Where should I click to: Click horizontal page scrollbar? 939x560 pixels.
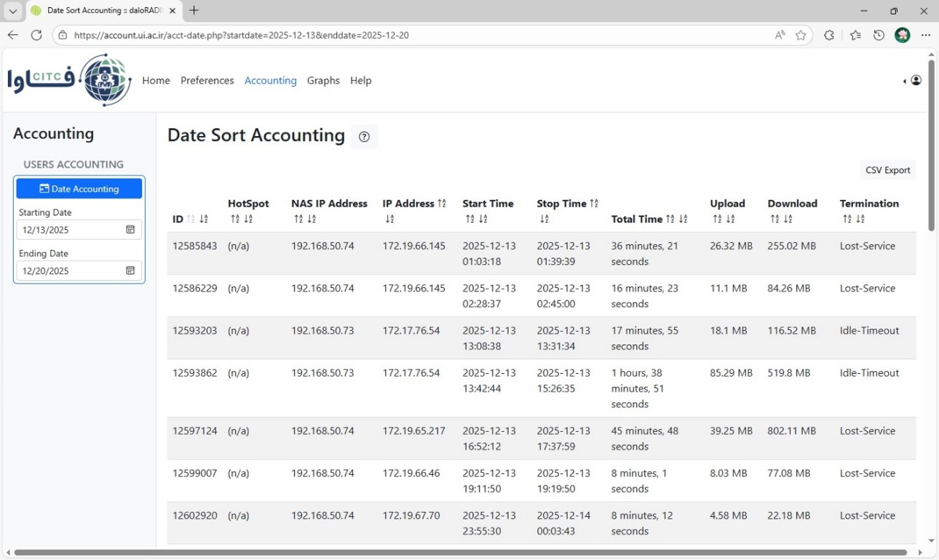(x=461, y=553)
